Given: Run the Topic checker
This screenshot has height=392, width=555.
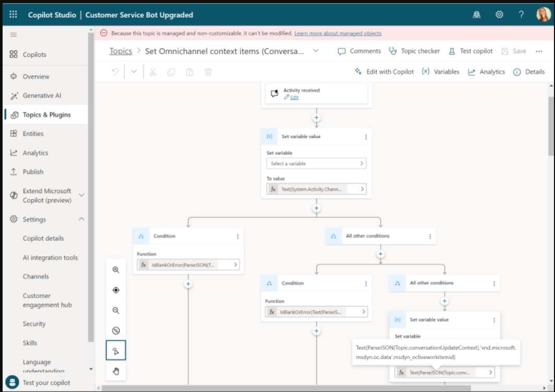Looking at the screenshot, I should tap(414, 51).
